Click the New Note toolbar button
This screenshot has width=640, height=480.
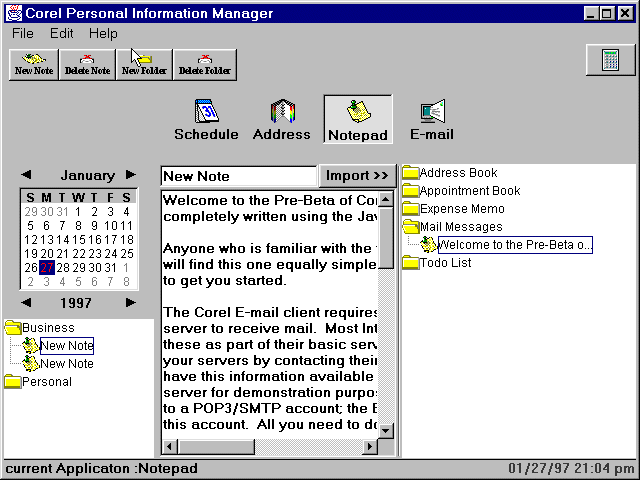34,64
